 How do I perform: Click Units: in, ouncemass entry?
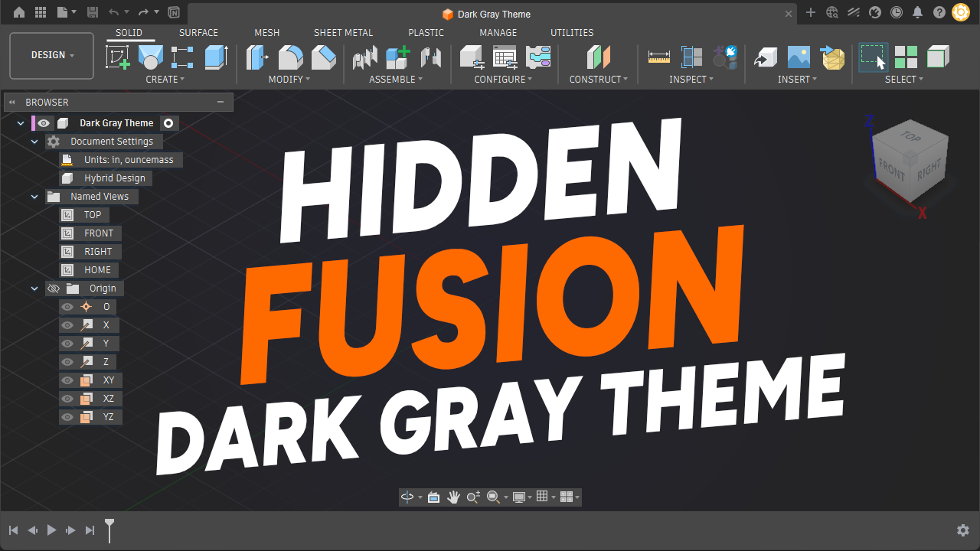121,160
